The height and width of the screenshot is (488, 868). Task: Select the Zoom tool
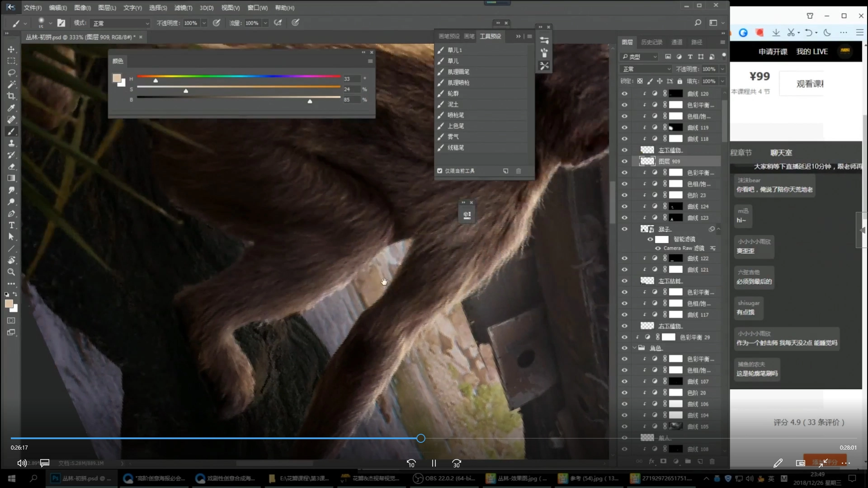11,272
